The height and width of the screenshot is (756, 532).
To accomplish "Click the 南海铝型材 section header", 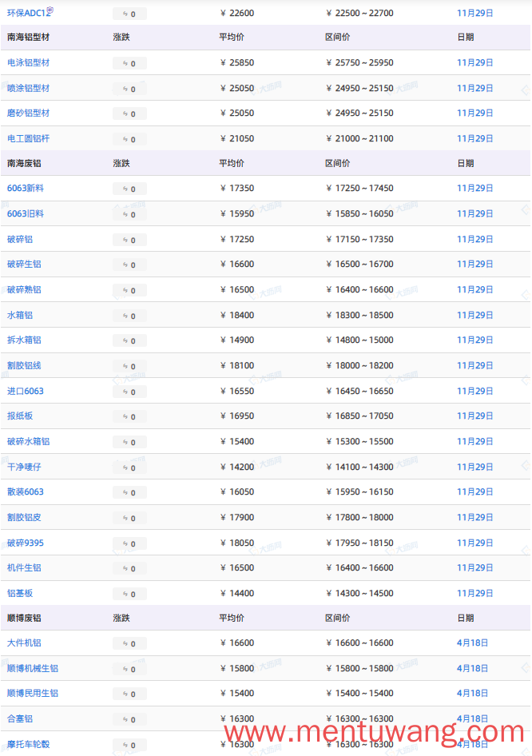I will 29,37.
